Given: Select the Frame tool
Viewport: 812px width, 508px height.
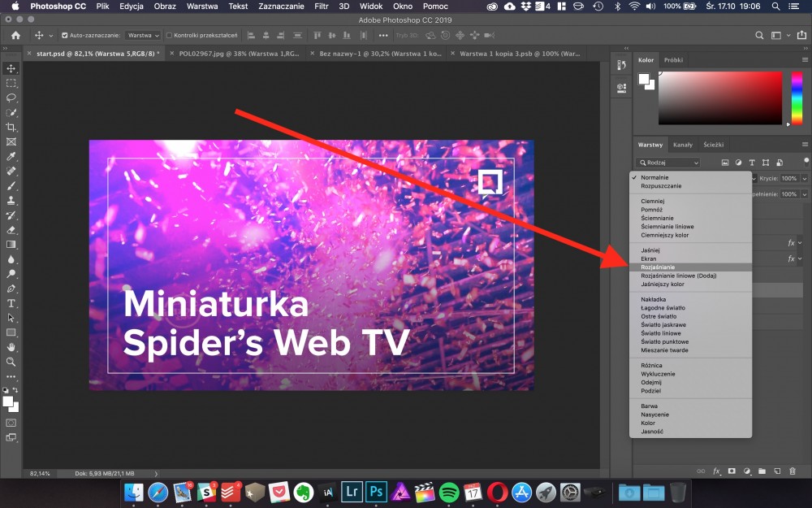Looking at the screenshot, I should tap(11, 141).
